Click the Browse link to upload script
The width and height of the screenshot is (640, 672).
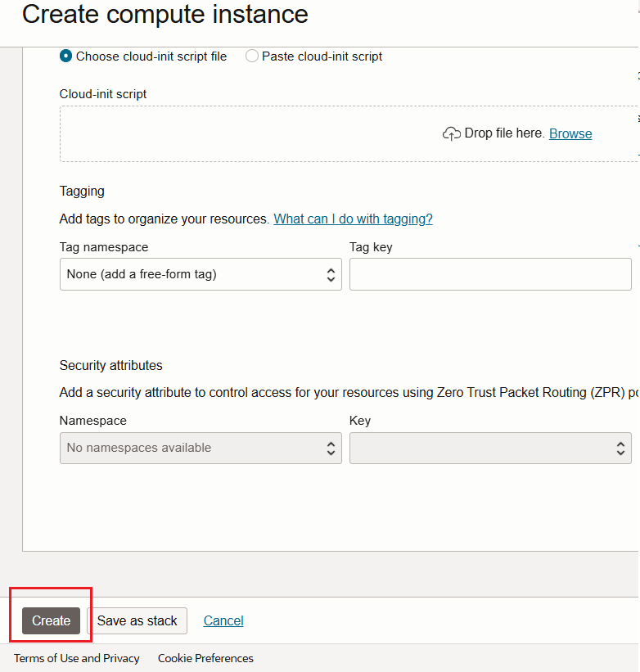(x=570, y=133)
